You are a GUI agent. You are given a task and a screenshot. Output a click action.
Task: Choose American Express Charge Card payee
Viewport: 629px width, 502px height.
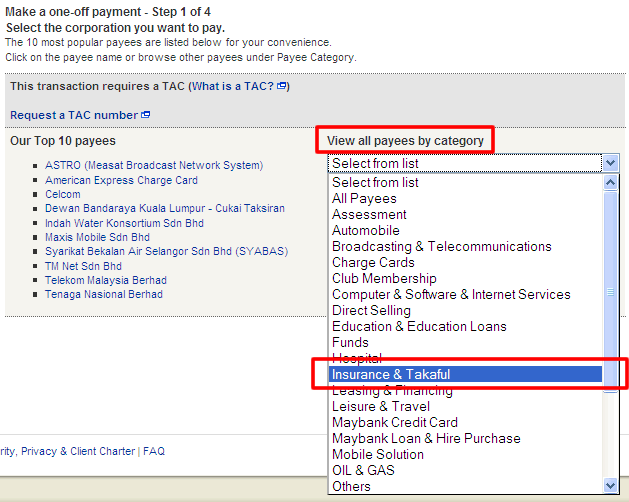click(121, 180)
